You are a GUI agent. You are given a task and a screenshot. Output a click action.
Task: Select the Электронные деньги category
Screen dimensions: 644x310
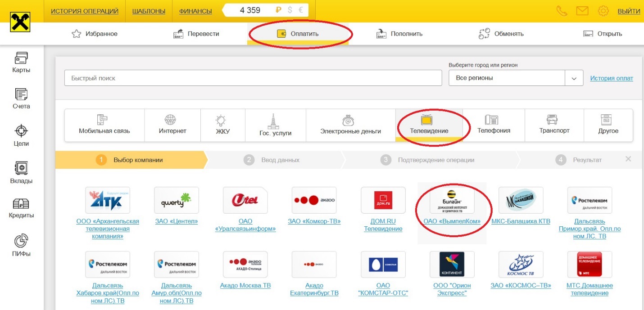[x=351, y=125]
